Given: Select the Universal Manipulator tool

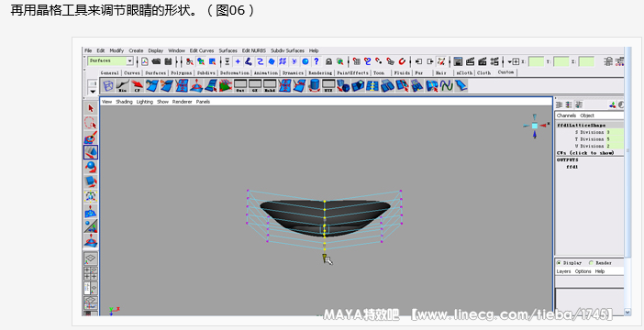Looking at the screenshot, I should click(91, 196).
